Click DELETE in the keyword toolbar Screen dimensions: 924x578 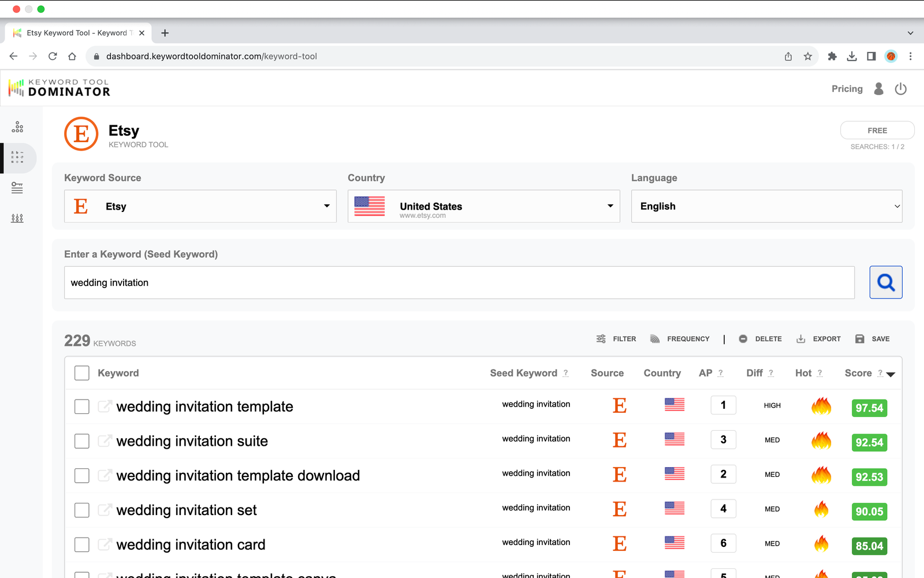pyautogui.click(x=761, y=339)
